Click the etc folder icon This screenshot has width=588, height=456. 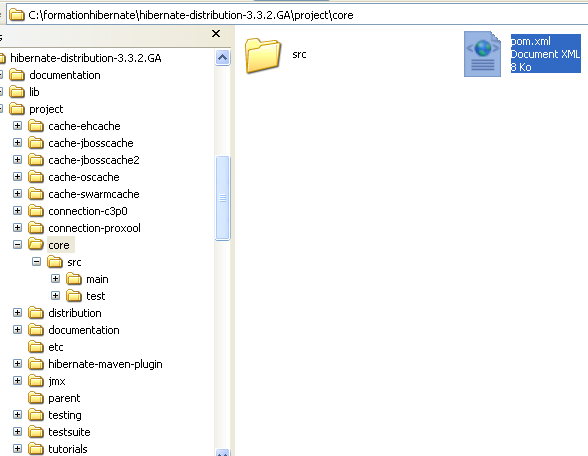36,347
